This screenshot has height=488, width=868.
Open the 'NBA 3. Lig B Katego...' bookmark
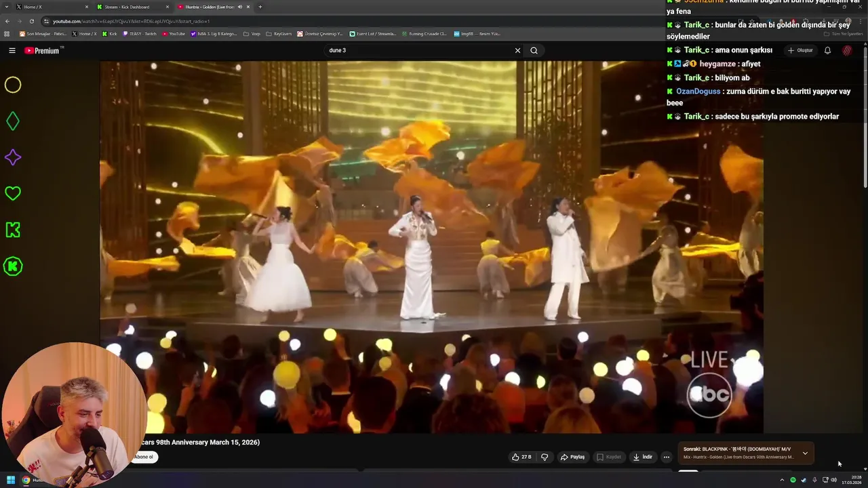tap(214, 33)
